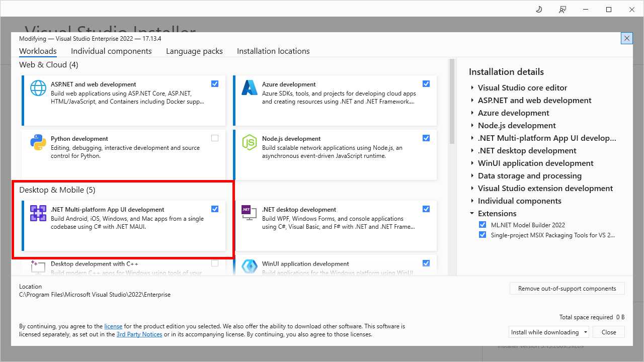Expand ASP.NET and web development details
The width and height of the screenshot is (644, 362).
(472, 100)
